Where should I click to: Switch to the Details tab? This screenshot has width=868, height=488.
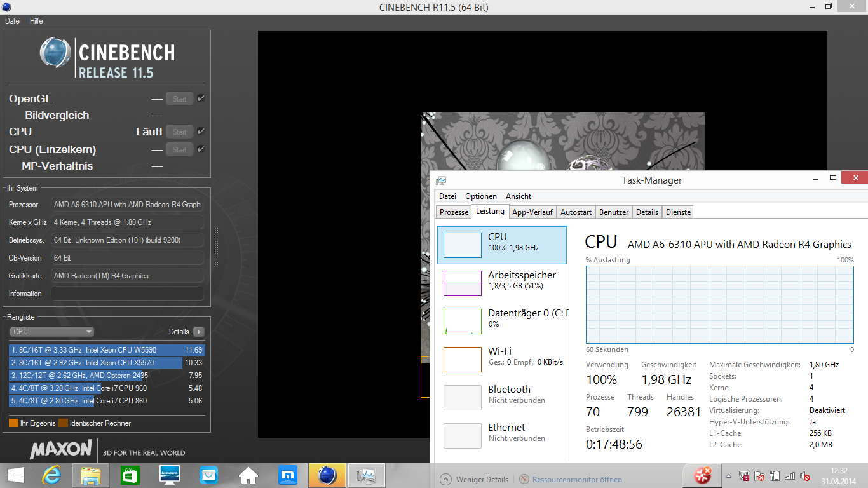[648, 212]
